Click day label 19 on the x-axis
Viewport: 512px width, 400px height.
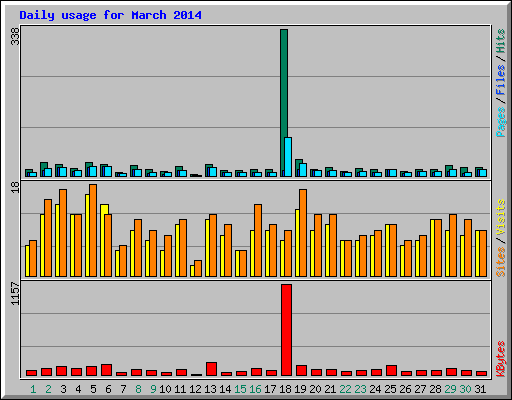(300, 389)
